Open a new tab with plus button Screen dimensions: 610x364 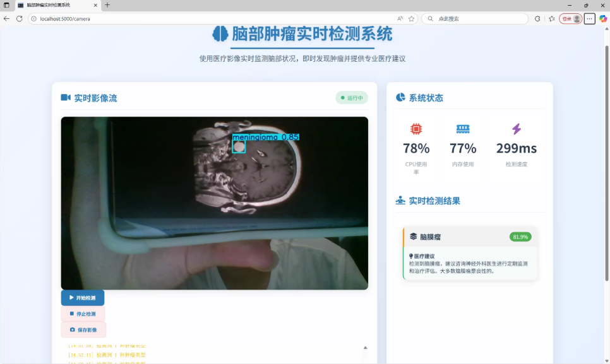click(107, 5)
